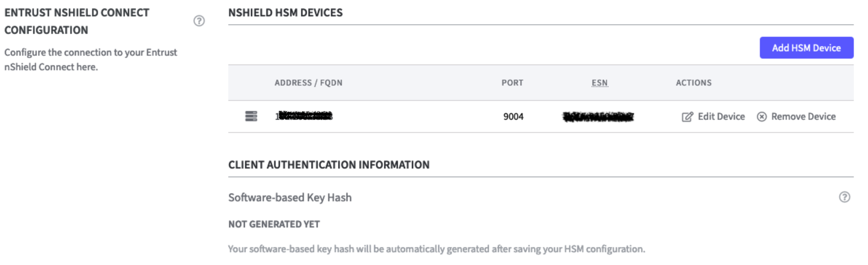Click the PORT column header
The height and width of the screenshot is (265, 868).
tap(512, 83)
